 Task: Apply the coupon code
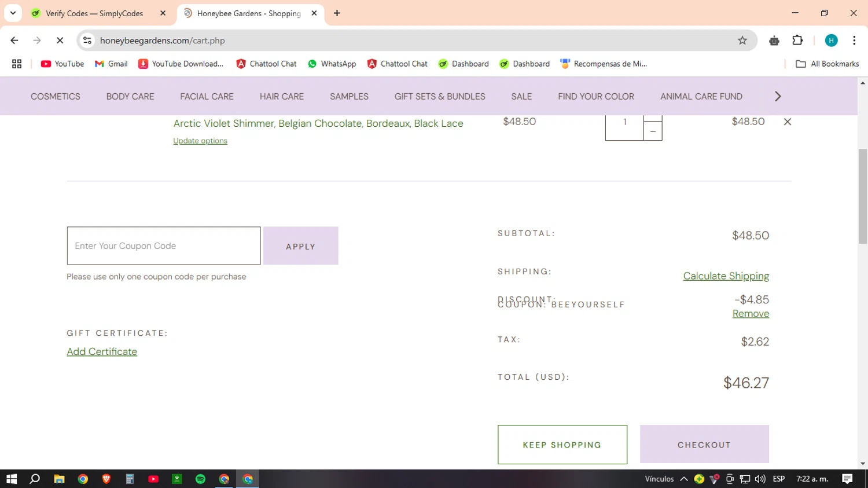(x=301, y=246)
